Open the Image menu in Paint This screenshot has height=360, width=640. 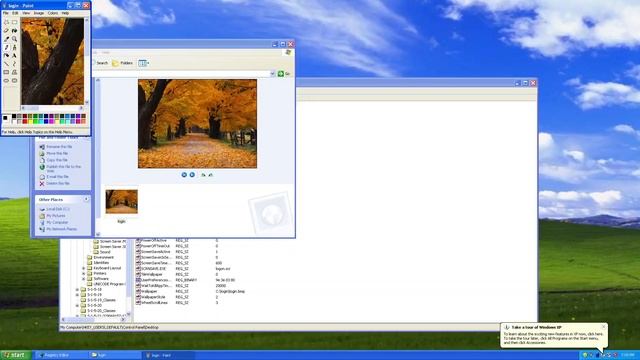pyautogui.click(x=39, y=13)
